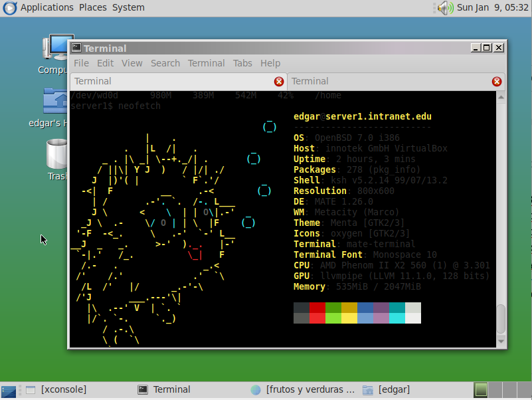Maximize the Terminal window
The height and width of the screenshot is (400, 532).
[x=487, y=48]
